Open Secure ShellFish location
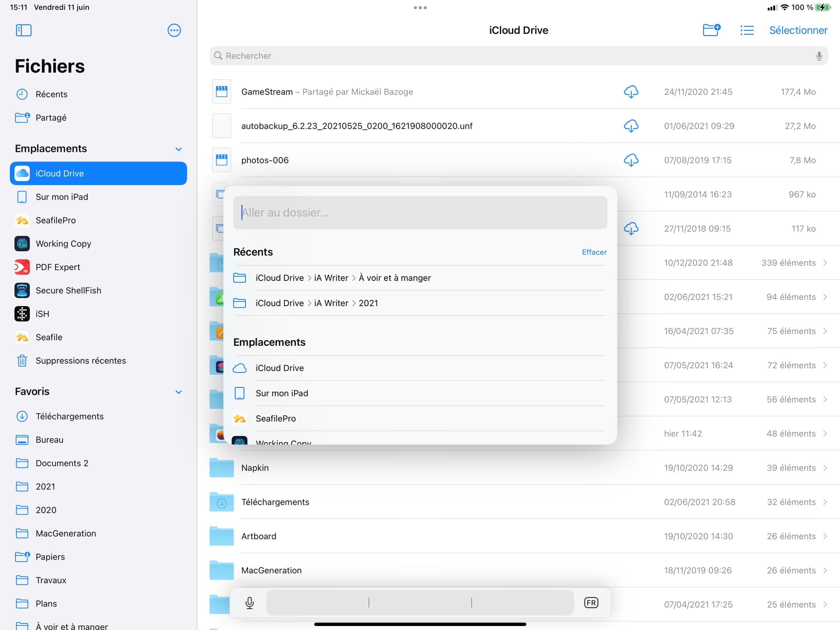Screen dimensions: 840x630 tap(98, 290)
